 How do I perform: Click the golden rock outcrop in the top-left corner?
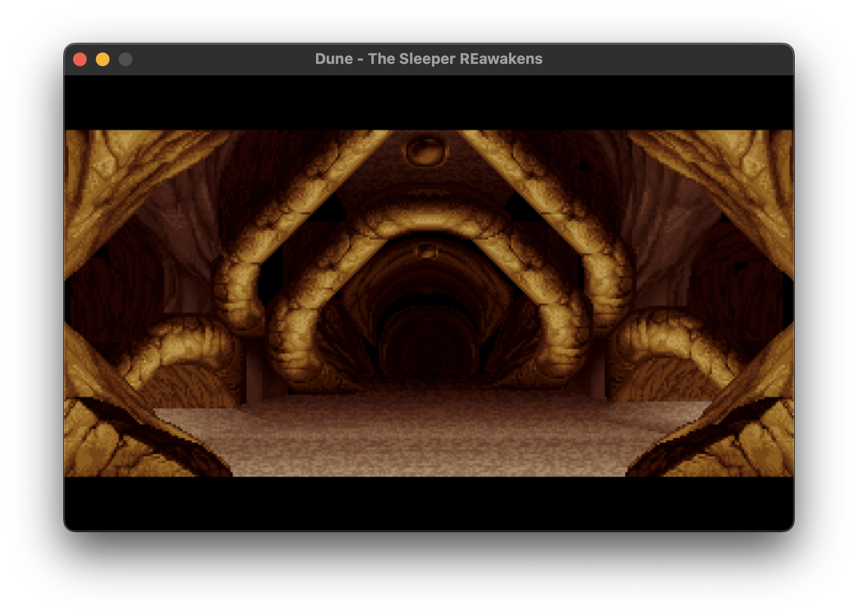pyautogui.click(x=114, y=171)
